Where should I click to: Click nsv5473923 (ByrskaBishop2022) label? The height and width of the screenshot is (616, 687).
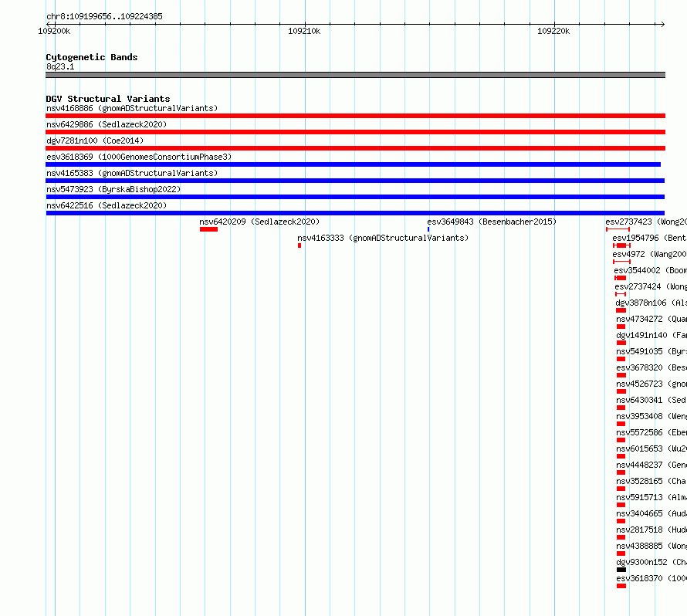tap(113, 189)
